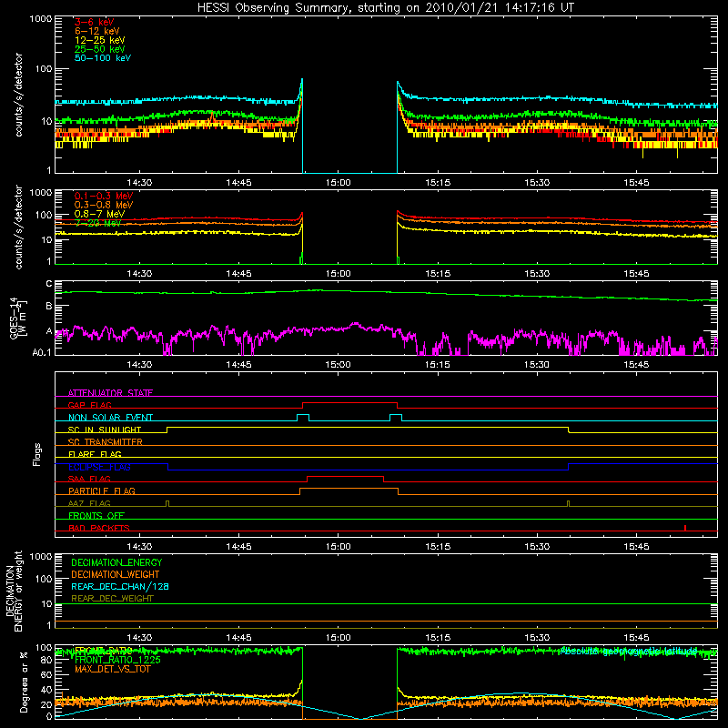The width and height of the screenshot is (728, 728).
Task: Click the Absolute geomagnetic latitude label
Action: (629, 651)
